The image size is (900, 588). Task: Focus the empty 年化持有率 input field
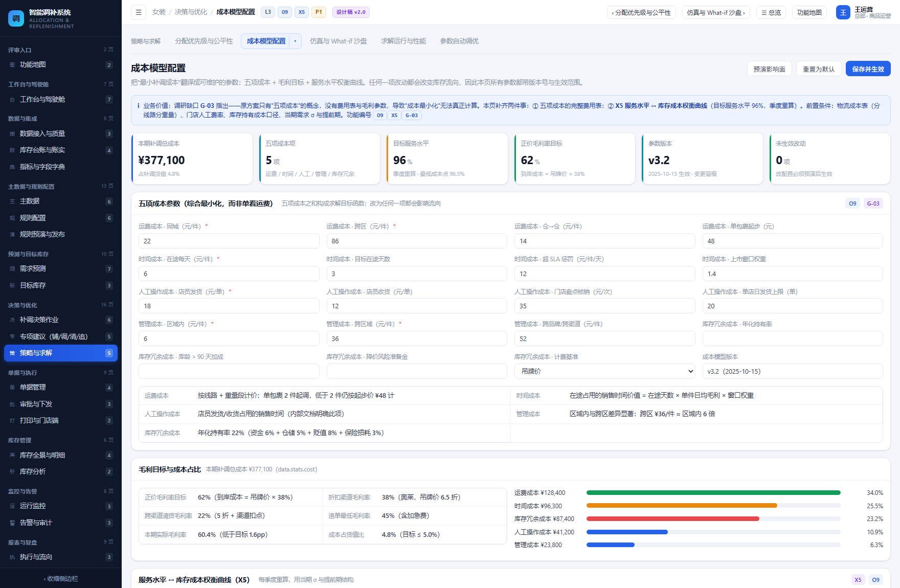[793, 338]
